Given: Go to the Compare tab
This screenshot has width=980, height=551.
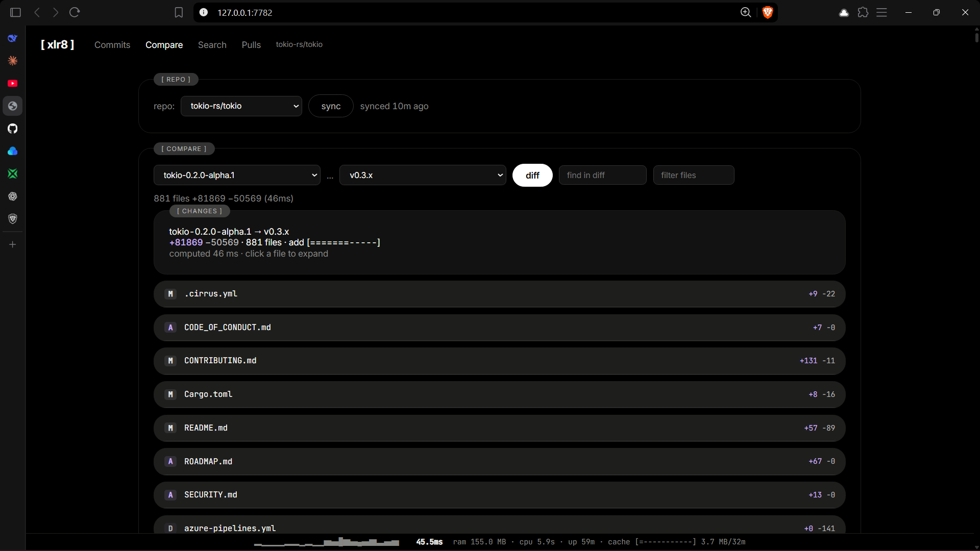Looking at the screenshot, I should [164, 45].
